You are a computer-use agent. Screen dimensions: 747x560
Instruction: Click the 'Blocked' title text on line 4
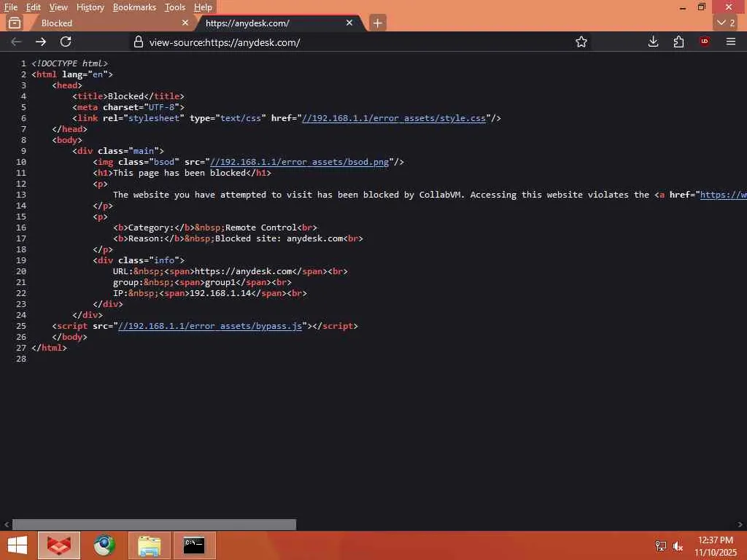(125, 96)
